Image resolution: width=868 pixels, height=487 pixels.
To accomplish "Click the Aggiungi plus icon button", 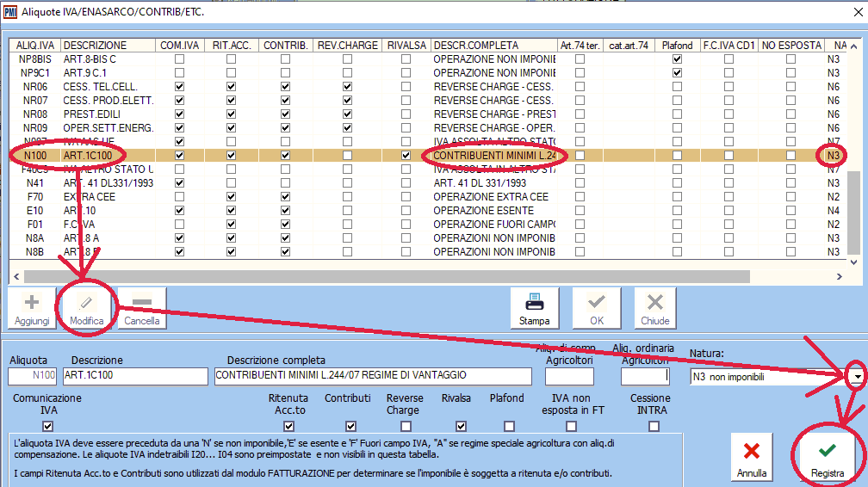I will coord(32,309).
